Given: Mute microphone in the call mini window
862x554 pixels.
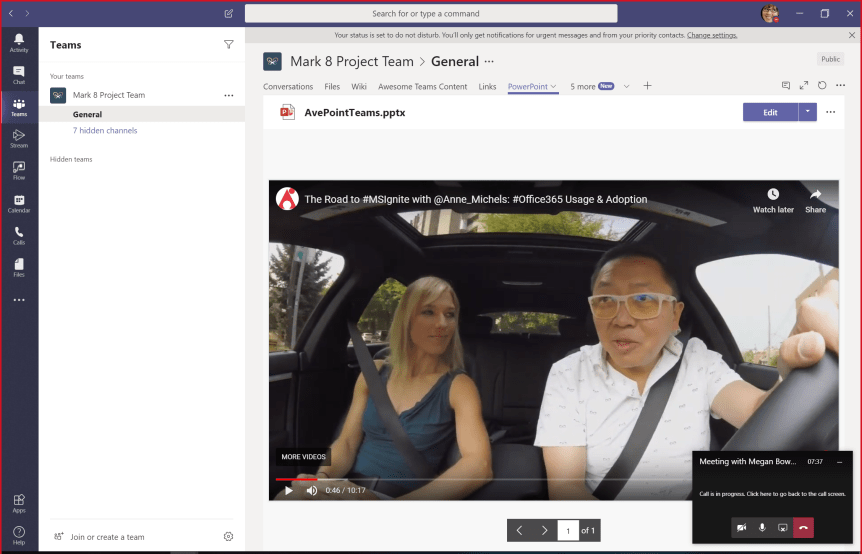Looking at the screenshot, I should (762, 527).
